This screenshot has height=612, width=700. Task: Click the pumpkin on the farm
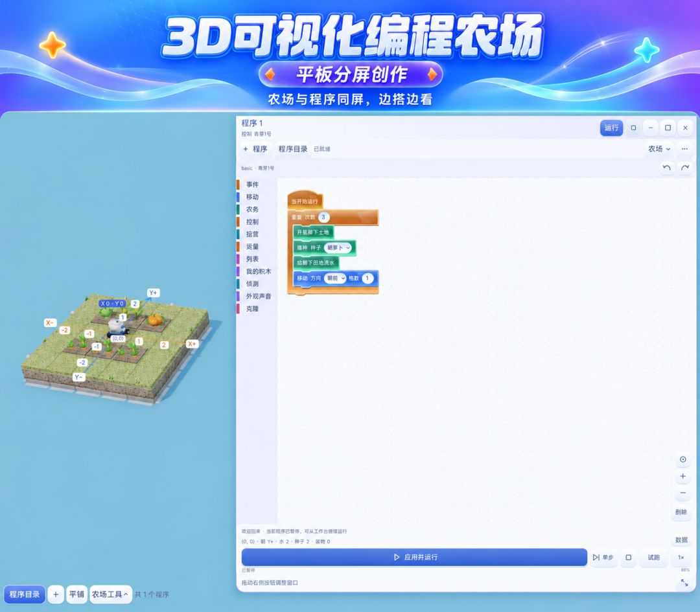click(x=155, y=320)
